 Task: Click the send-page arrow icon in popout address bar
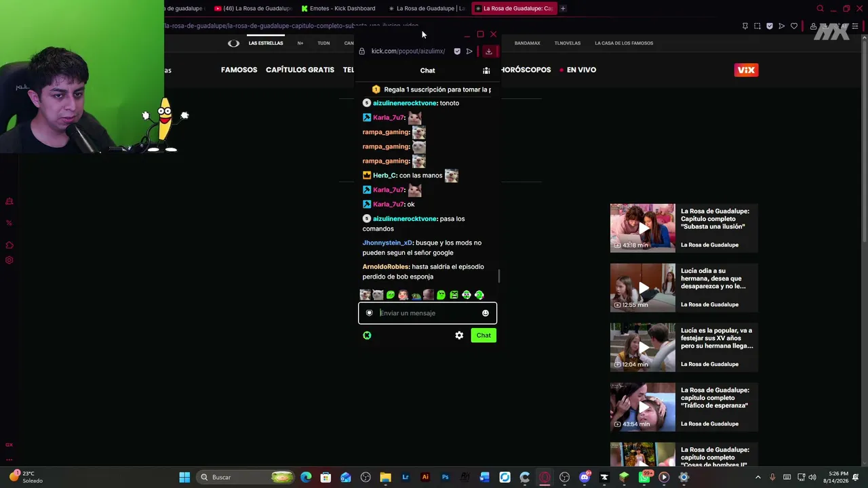coord(469,52)
